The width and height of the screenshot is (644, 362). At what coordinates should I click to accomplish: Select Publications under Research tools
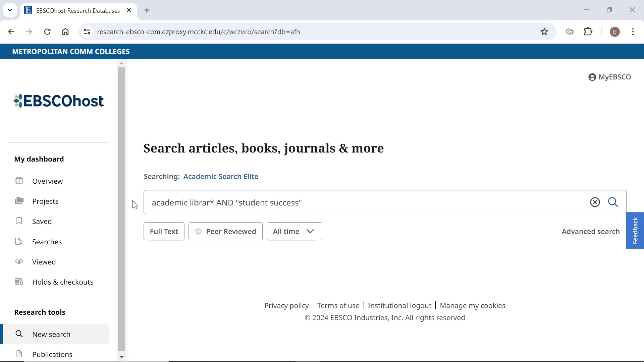point(52,354)
